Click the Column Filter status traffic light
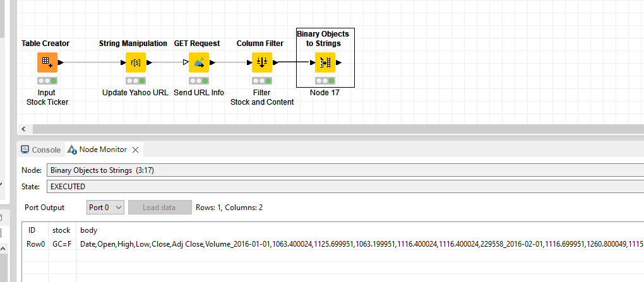Screen dimensions: 644x282 262,81
